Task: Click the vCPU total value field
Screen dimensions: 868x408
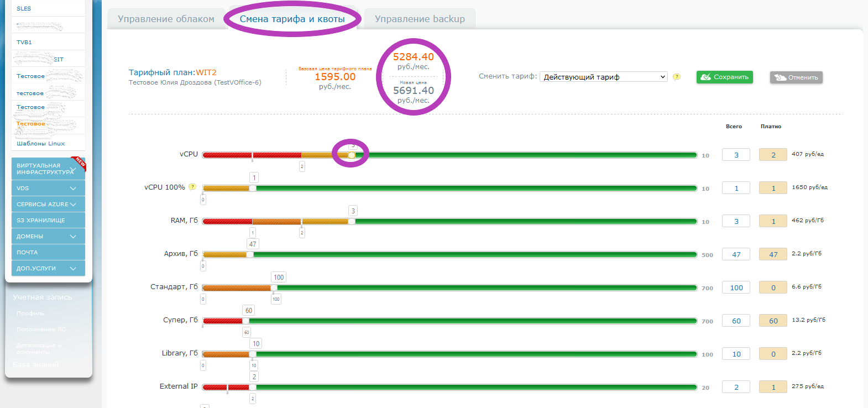Action: pyautogui.click(x=736, y=155)
